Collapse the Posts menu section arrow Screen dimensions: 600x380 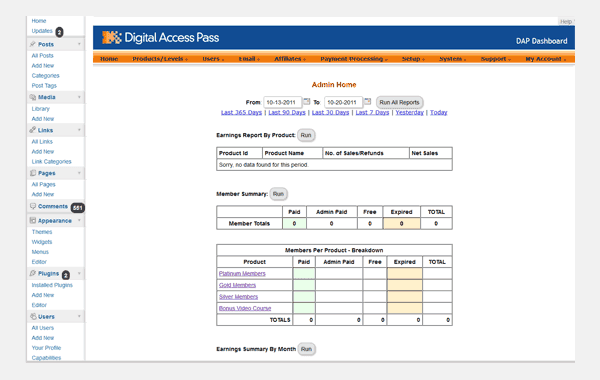pyautogui.click(x=79, y=44)
